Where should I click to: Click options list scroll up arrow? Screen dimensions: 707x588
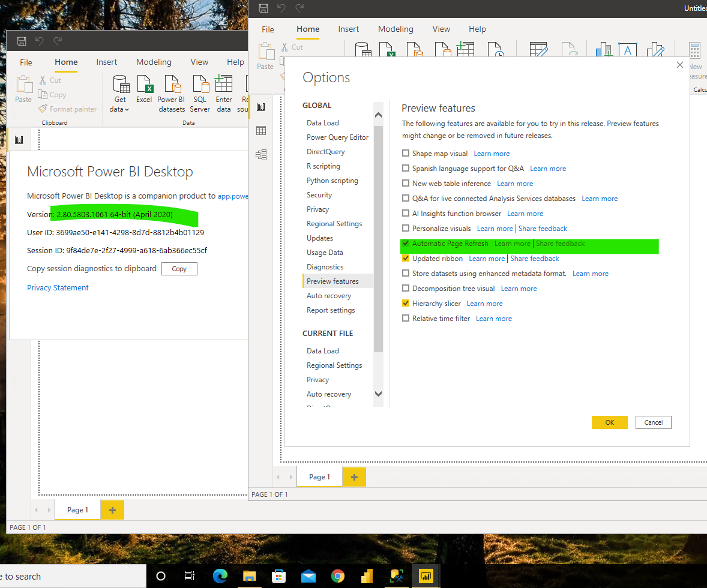point(378,115)
